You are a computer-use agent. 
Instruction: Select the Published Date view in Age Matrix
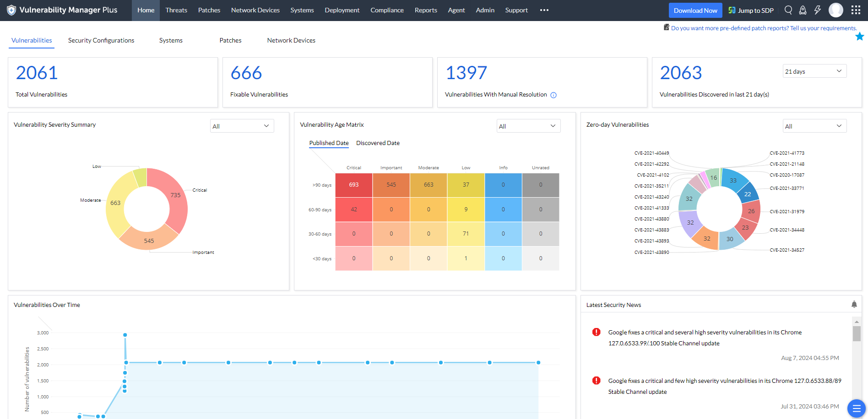tap(328, 143)
